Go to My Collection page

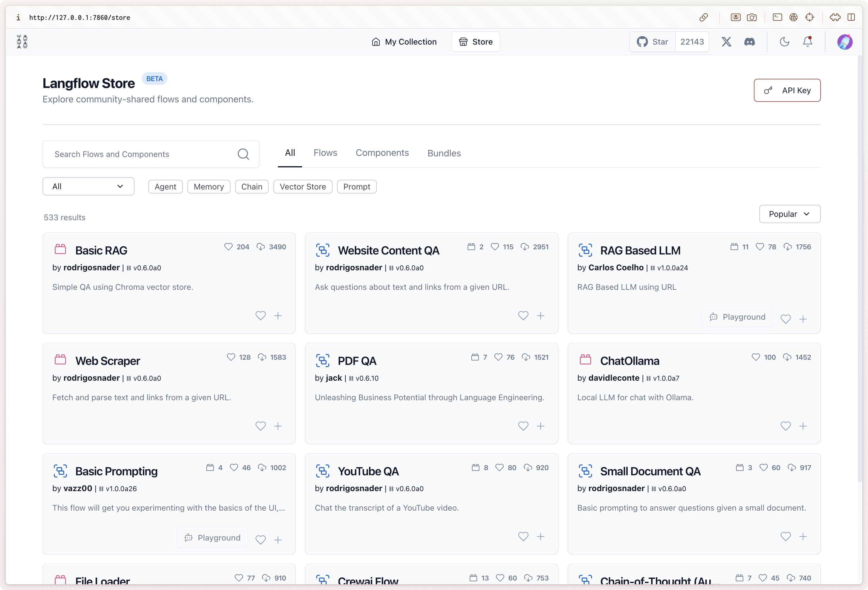(404, 41)
